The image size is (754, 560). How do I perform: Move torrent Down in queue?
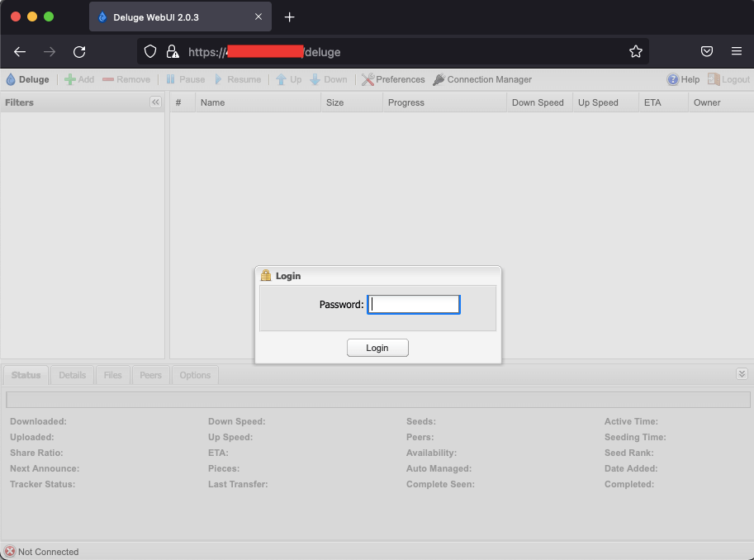point(329,79)
